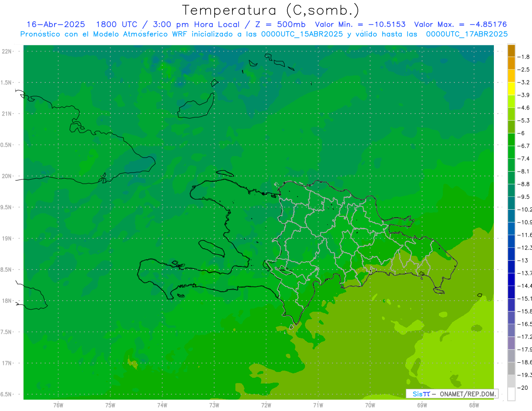The height and width of the screenshot is (411, 532).
Task: Pick the teal swatch between -9.5 and -10.2
Action: tap(511, 203)
